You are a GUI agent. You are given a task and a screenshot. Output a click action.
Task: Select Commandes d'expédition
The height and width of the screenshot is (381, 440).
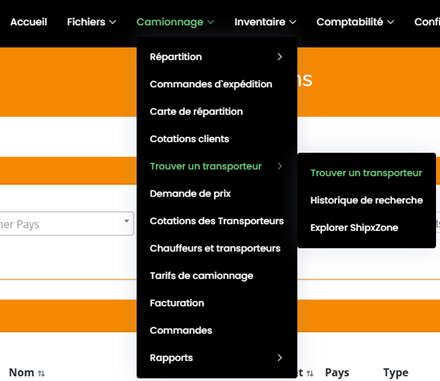[211, 84]
